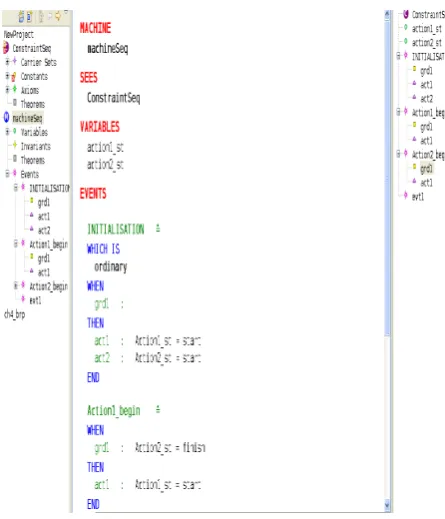Select act1 under Action1_begin in explorer
Image resolution: width=445 pixels, height=519 pixels.
(x=44, y=272)
